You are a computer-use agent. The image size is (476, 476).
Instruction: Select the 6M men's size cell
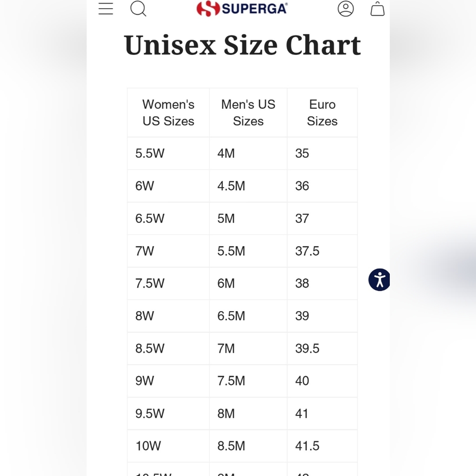pos(248,283)
